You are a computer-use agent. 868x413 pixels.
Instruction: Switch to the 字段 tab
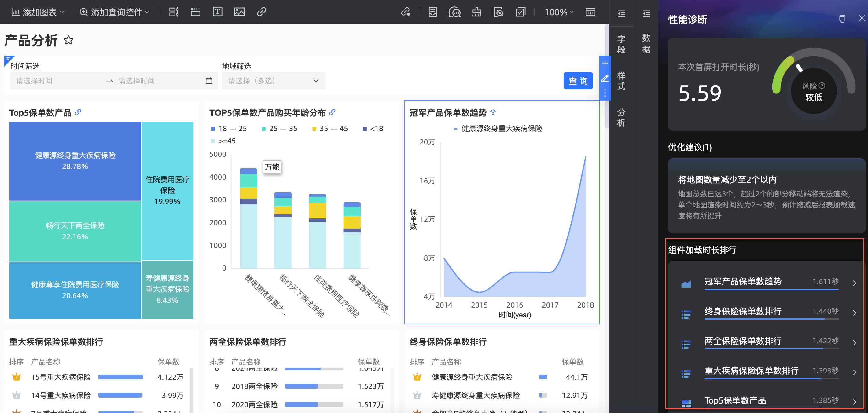[621, 44]
